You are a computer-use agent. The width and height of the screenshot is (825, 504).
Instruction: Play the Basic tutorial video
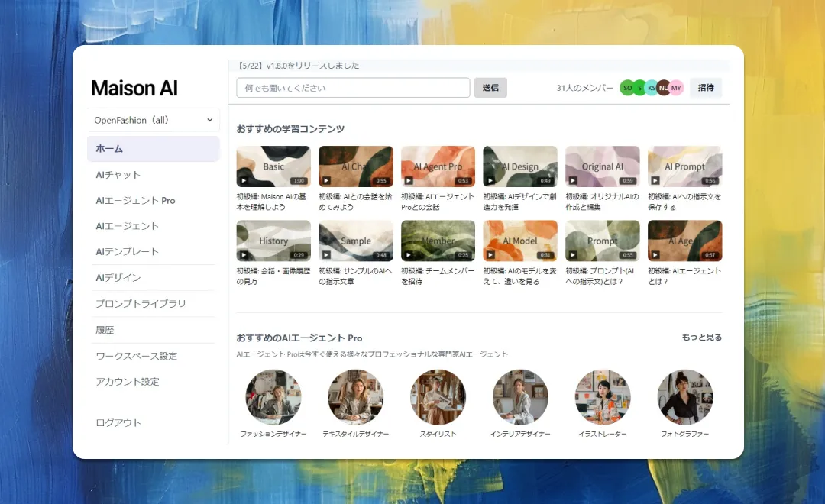pyautogui.click(x=273, y=166)
